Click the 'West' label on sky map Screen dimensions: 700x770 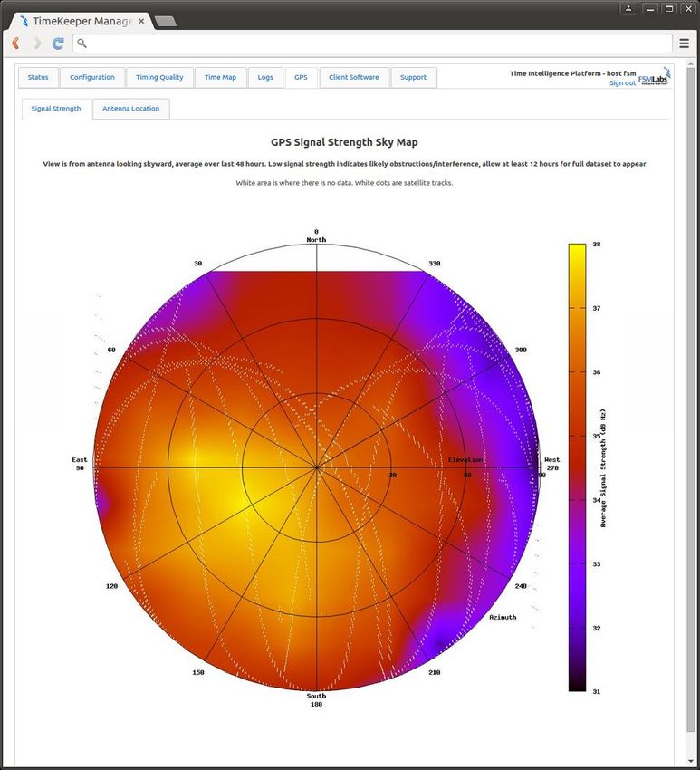tap(551, 459)
